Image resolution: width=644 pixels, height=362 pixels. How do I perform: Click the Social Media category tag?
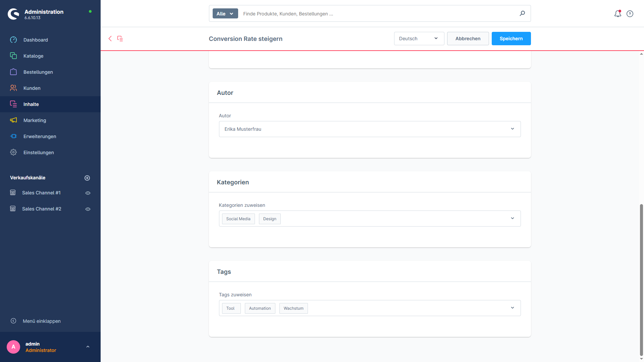[238, 219]
